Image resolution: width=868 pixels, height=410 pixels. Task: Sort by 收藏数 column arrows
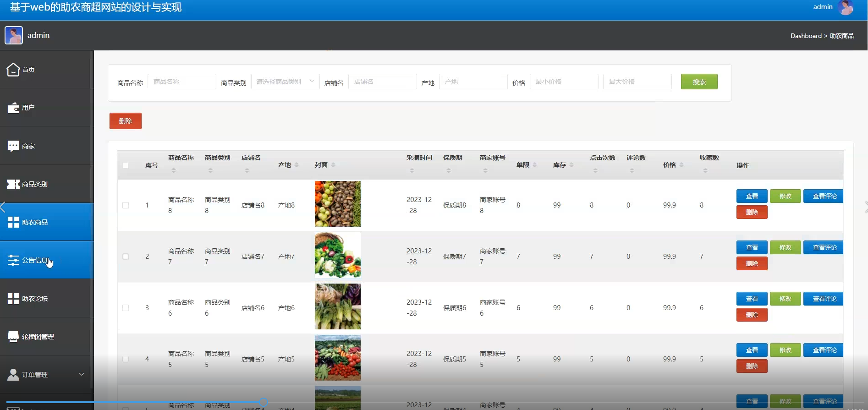pos(705,170)
